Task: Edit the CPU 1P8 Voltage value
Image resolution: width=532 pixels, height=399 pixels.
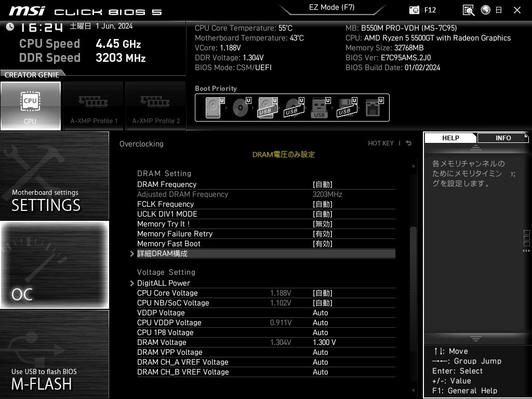Action: coord(320,332)
